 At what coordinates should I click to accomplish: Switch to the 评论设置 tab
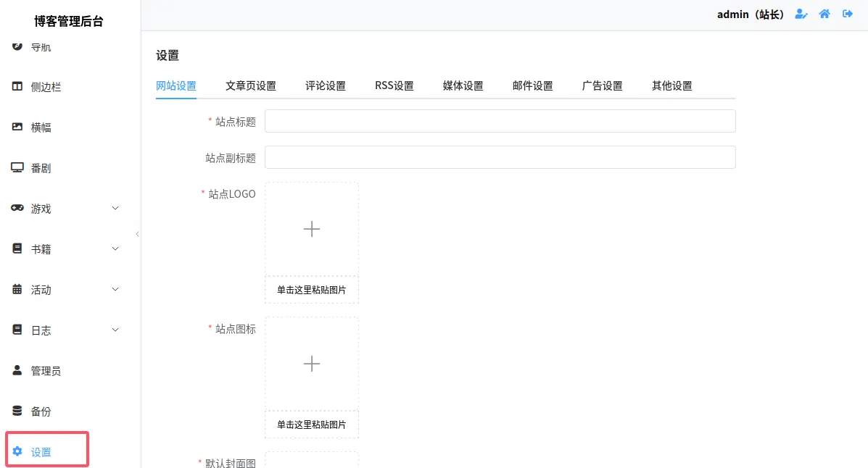325,85
